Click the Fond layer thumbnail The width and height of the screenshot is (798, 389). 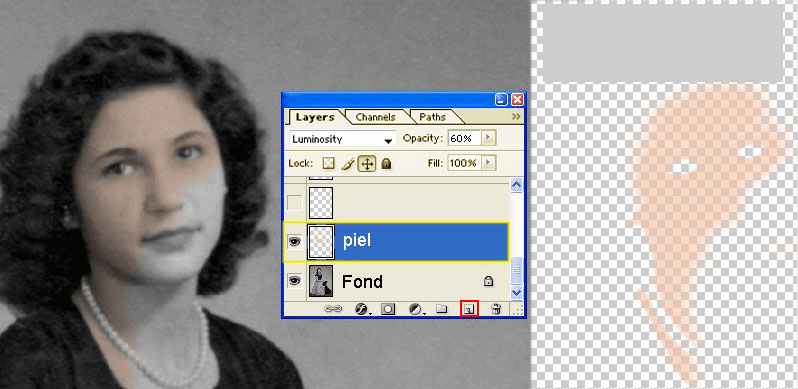click(321, 281)
